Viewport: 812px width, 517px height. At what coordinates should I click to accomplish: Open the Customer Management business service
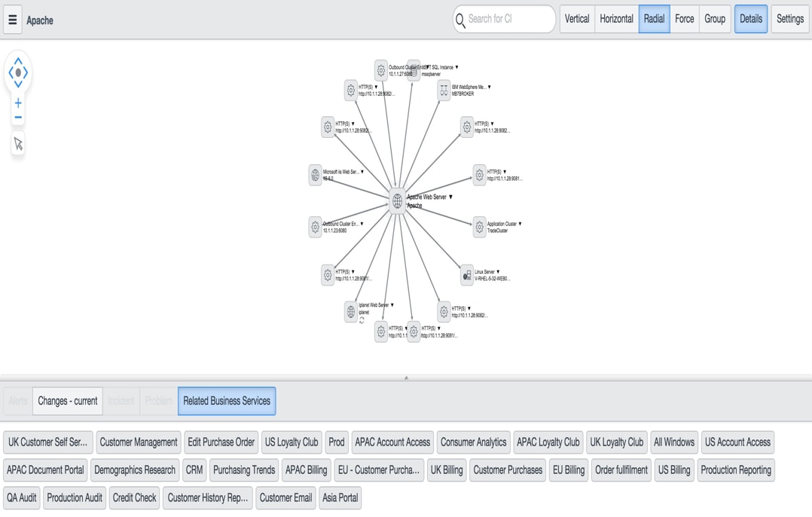(139, 442)
